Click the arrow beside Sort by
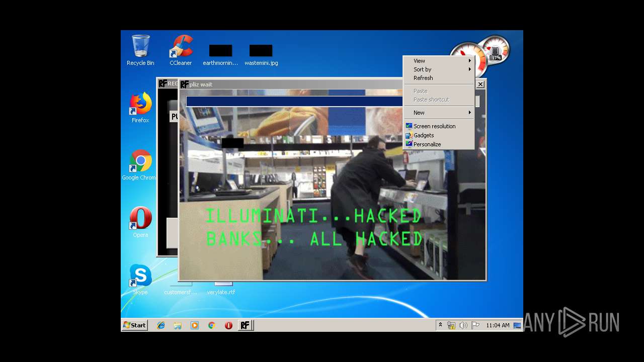 [x=470, y=69]
